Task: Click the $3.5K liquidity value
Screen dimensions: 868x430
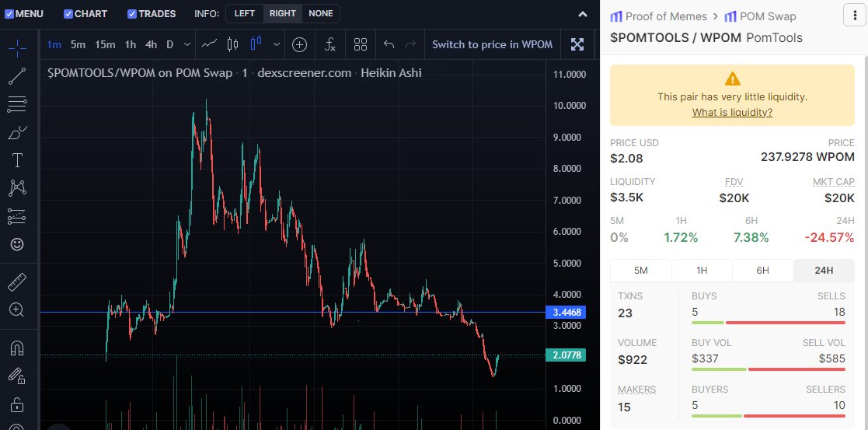Action: (x=626, y=198)
